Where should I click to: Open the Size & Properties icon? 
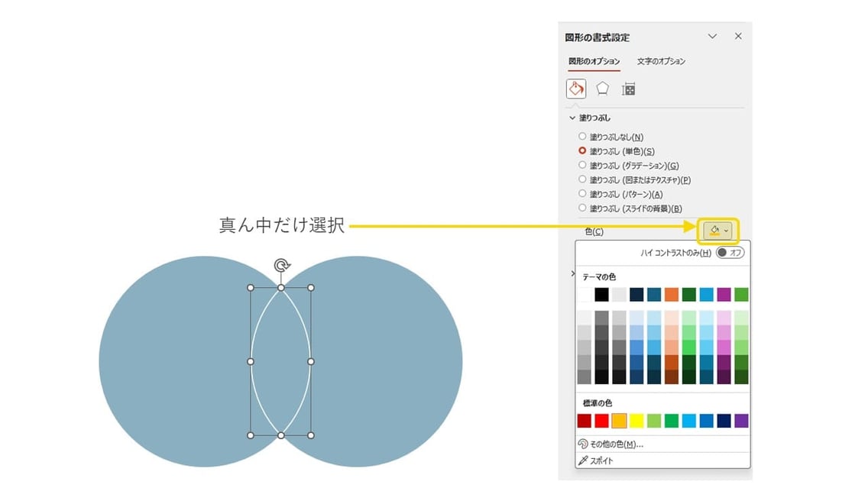[628, 88]
